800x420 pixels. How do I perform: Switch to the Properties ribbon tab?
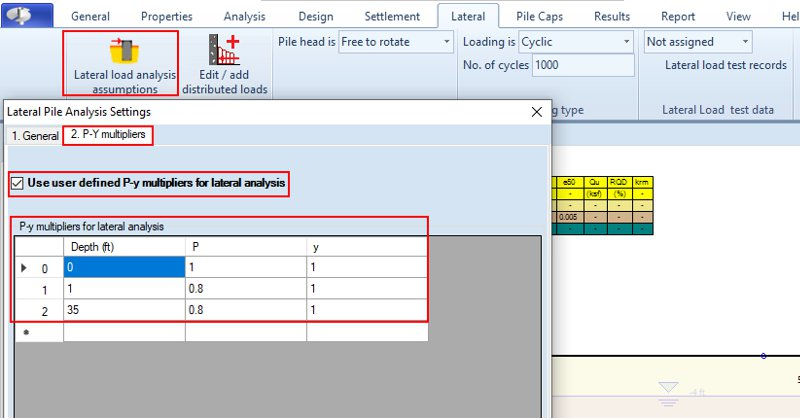[166, 16]
